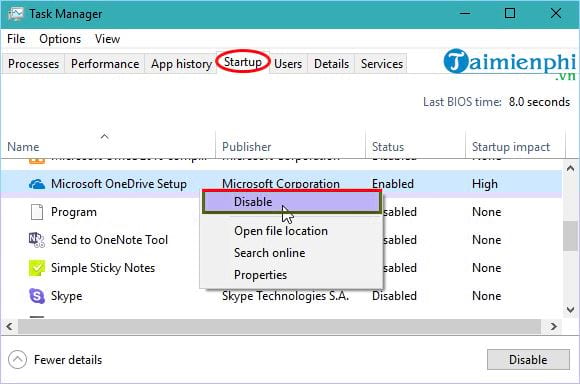580x384 pixels.
Task: Click the horizontal scrollbar left arrow
Action: point(9,327)
